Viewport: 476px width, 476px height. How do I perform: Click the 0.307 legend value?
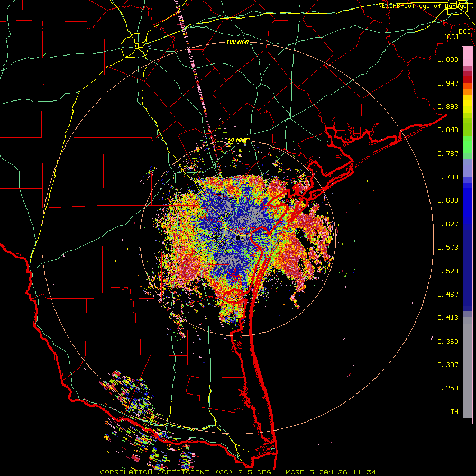(448, 365)
